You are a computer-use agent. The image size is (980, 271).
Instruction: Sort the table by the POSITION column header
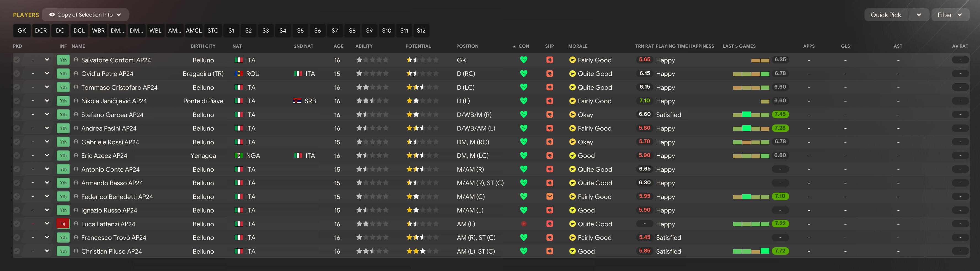tap(467, 46)
